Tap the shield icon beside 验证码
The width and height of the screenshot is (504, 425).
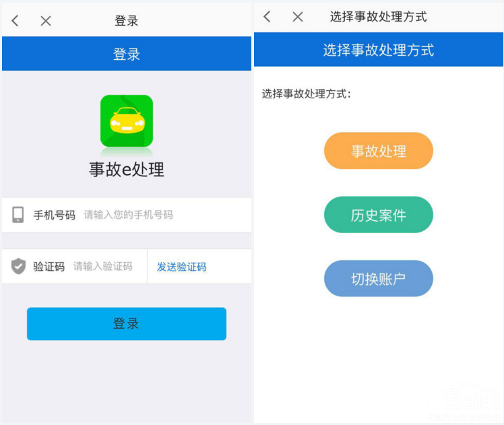point(18,266)
